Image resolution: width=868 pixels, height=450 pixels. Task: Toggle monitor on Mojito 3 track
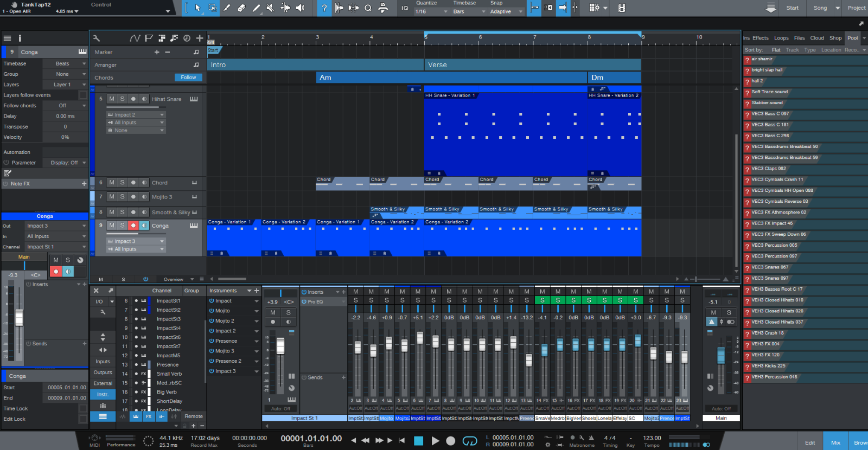point(144,197)
